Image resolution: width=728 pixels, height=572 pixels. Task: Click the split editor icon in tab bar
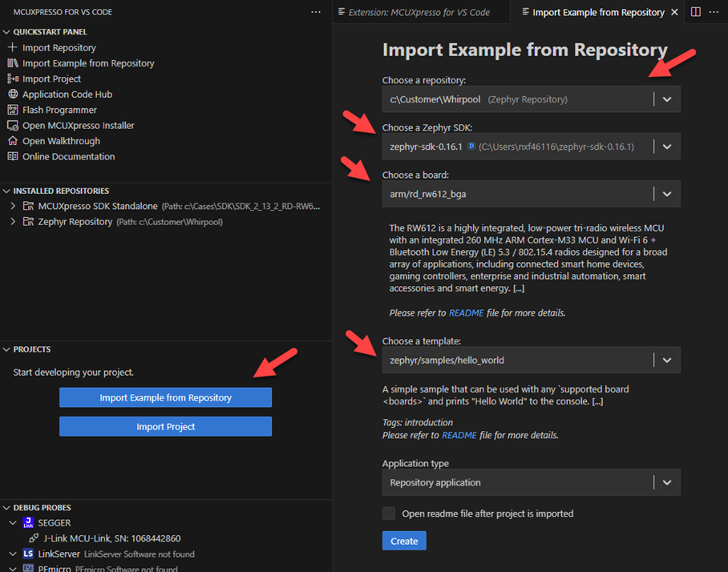[695, 12]
